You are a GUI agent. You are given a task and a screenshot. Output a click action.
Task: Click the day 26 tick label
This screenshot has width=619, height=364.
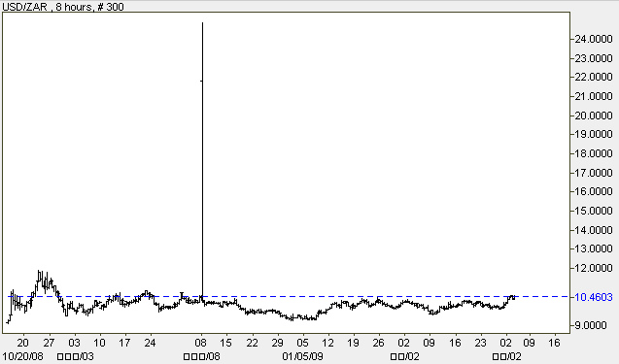[x=379, y=343]
